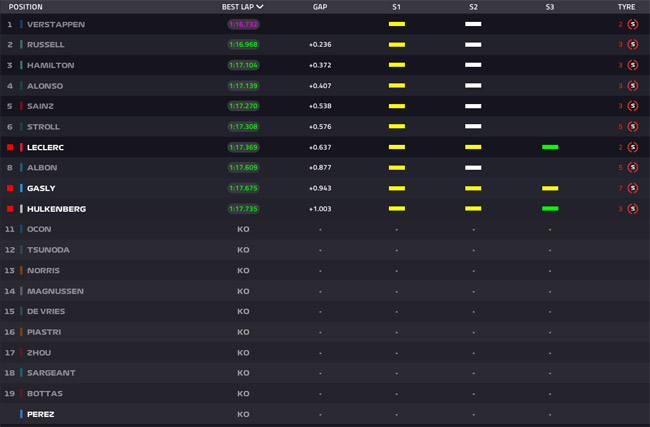This screenshot has width=650, height=427.
Task: Select driver name PEREZ
Action: pyautogui.click(x=41, y=415)
